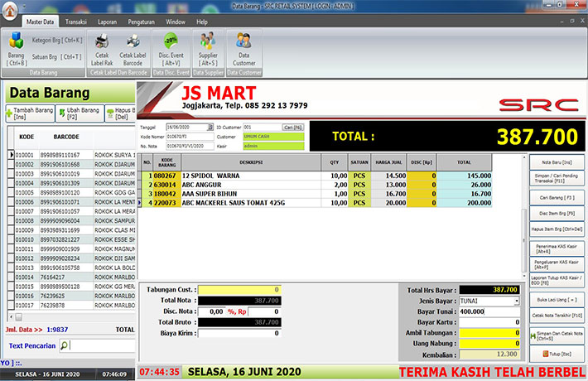Open the Help menu

click(202, 22)
